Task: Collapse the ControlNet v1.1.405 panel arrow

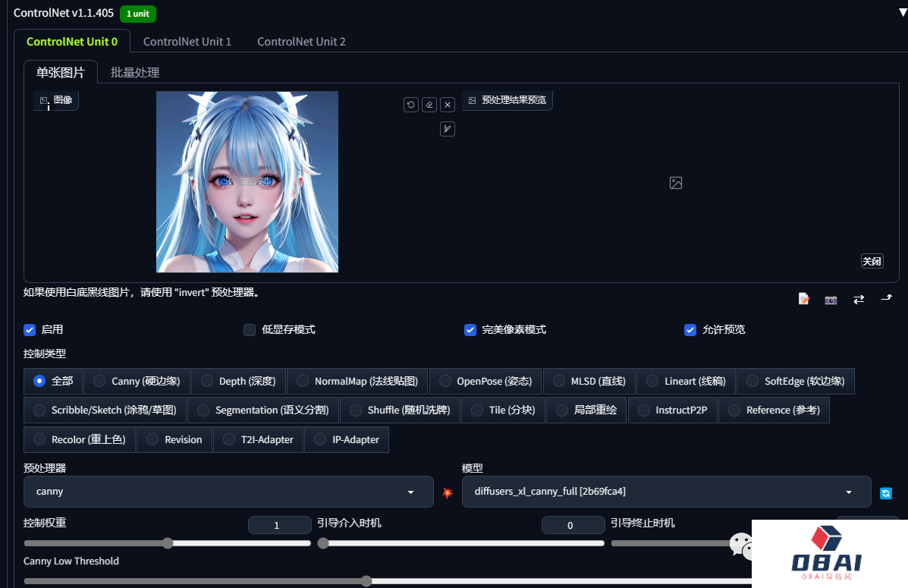Action: pyautogui.click(x=900, y=12)
